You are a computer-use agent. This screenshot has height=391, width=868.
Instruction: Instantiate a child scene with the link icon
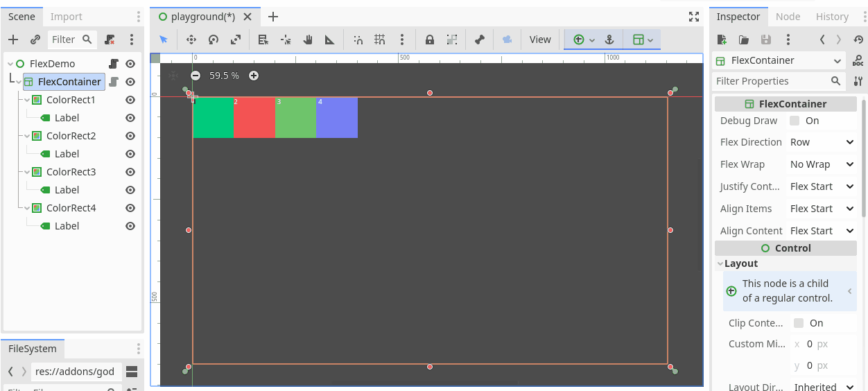point(35,40)
